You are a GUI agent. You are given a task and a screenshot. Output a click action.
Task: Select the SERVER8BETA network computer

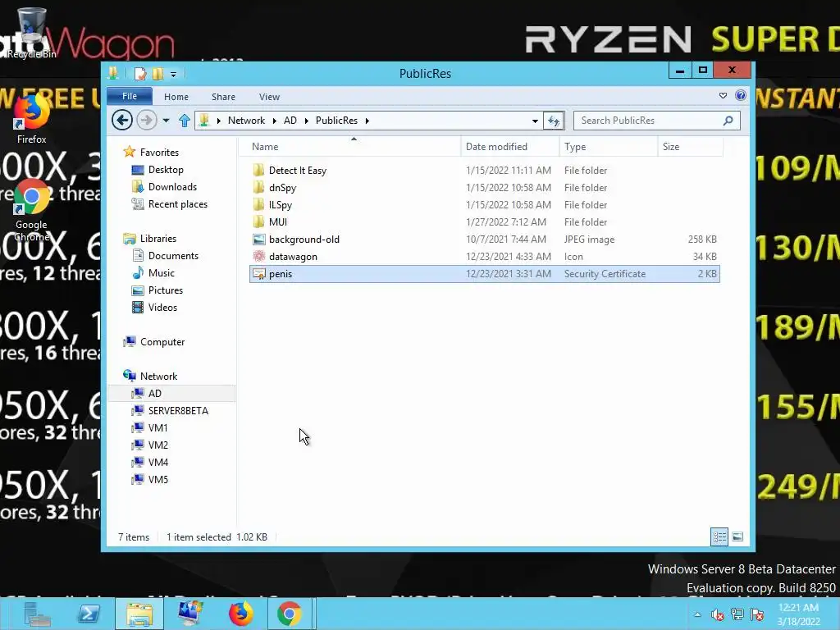click(178, 411)
